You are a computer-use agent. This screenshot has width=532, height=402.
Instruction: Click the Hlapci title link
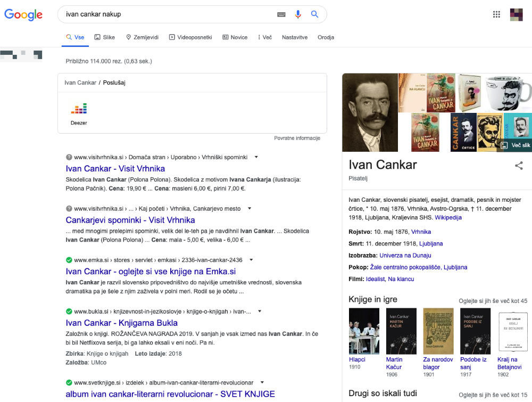pos(357,359)
